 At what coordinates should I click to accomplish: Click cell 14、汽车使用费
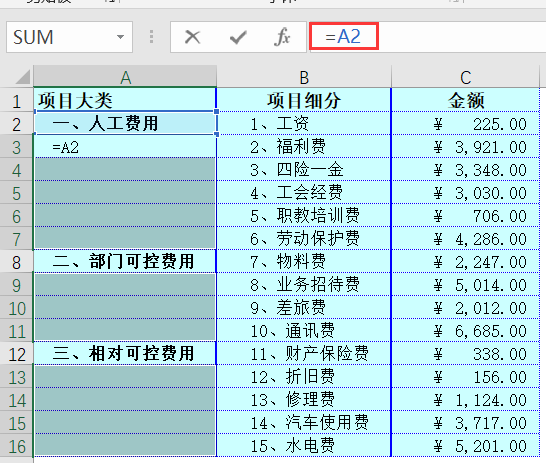point(304,422)
